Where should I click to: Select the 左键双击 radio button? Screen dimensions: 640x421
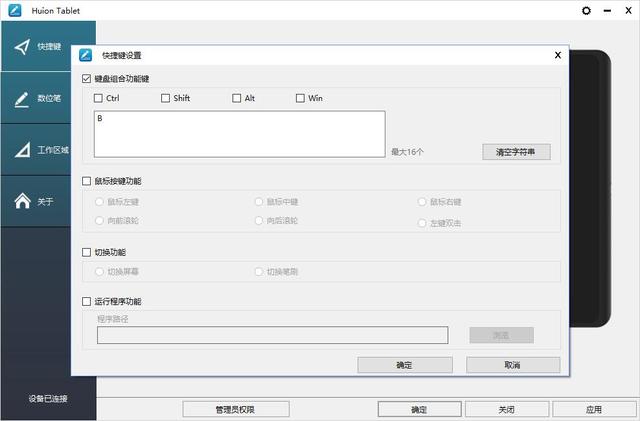pyautogui.click(x=422, y=223)
